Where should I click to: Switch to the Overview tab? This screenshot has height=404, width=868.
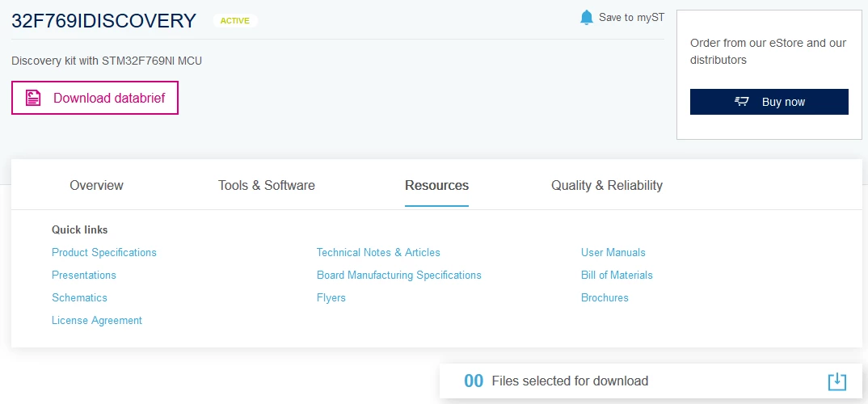point(96,185)
